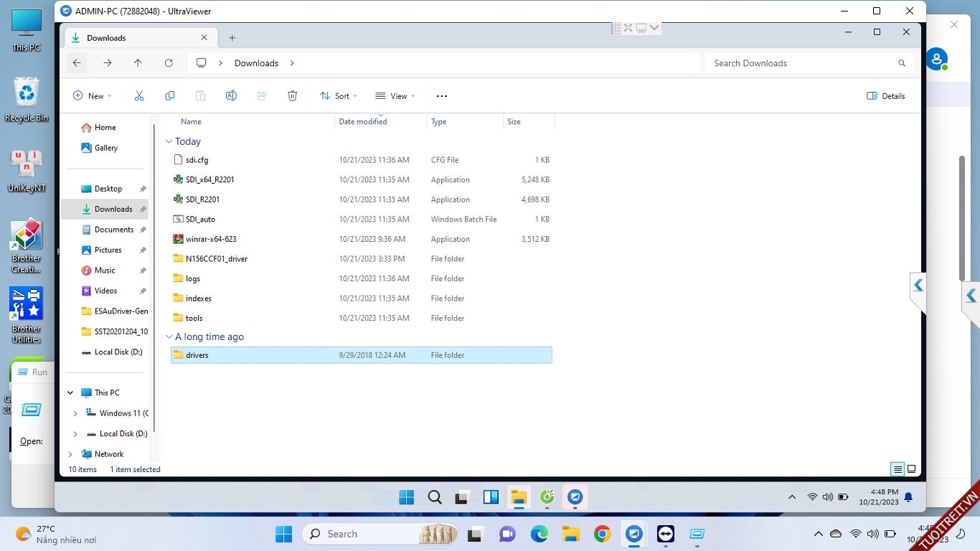This screenshot has width=980, height=551.
Task: Open Google Chrome from the taskbar
Action: (602, 534)
